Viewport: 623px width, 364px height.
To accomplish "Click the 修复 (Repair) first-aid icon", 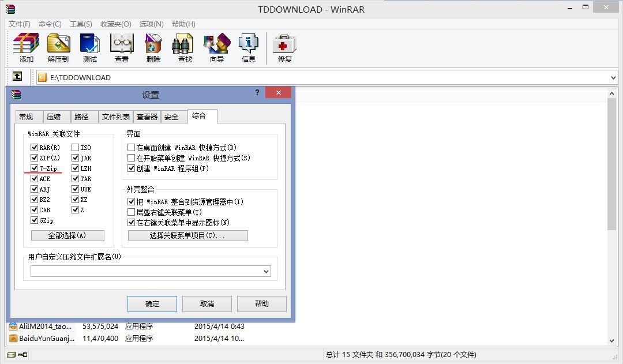I will coord(284,44).
